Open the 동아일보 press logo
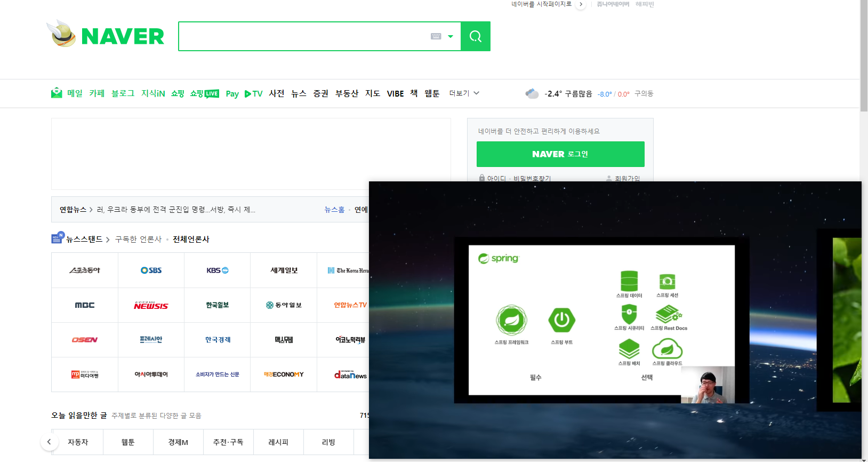868x462 pixels. click(x=284, y=305)
